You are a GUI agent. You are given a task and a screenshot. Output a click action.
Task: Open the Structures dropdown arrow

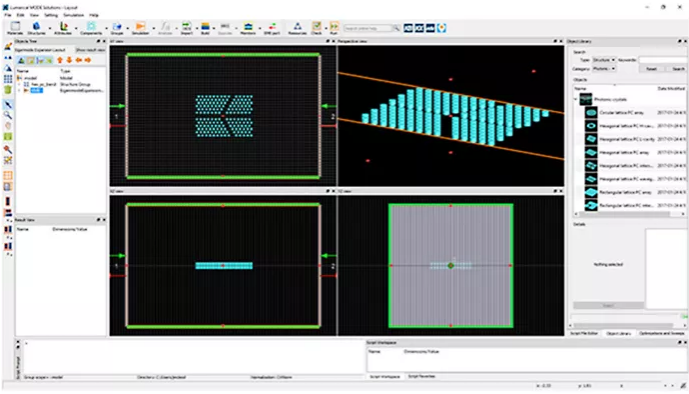click(50, 29)
